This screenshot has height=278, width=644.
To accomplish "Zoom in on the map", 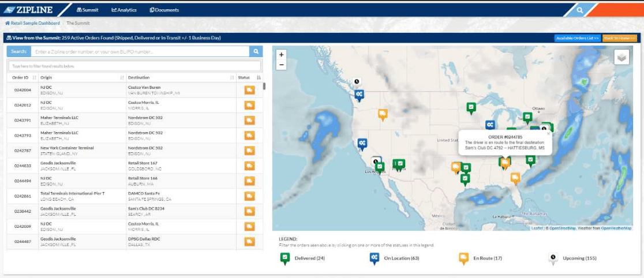I will click(282, 55).
